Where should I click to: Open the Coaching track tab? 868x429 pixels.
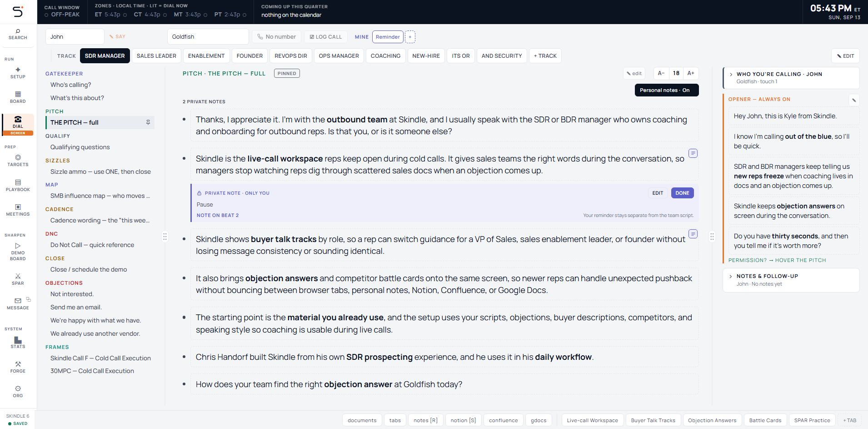click(x=385, y=56)
